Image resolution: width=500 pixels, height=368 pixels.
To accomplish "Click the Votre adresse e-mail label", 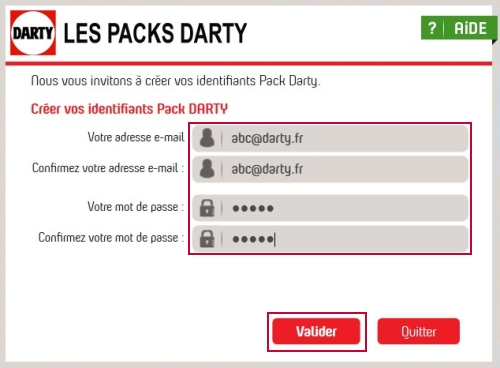I will [x=136, y=137].
